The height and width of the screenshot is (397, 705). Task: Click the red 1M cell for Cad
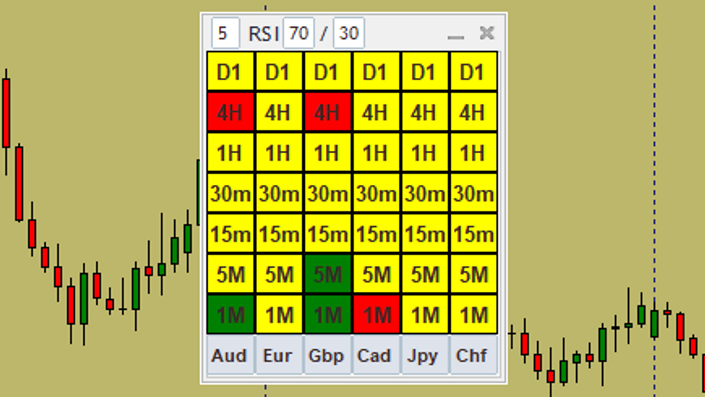pos(376,314)
